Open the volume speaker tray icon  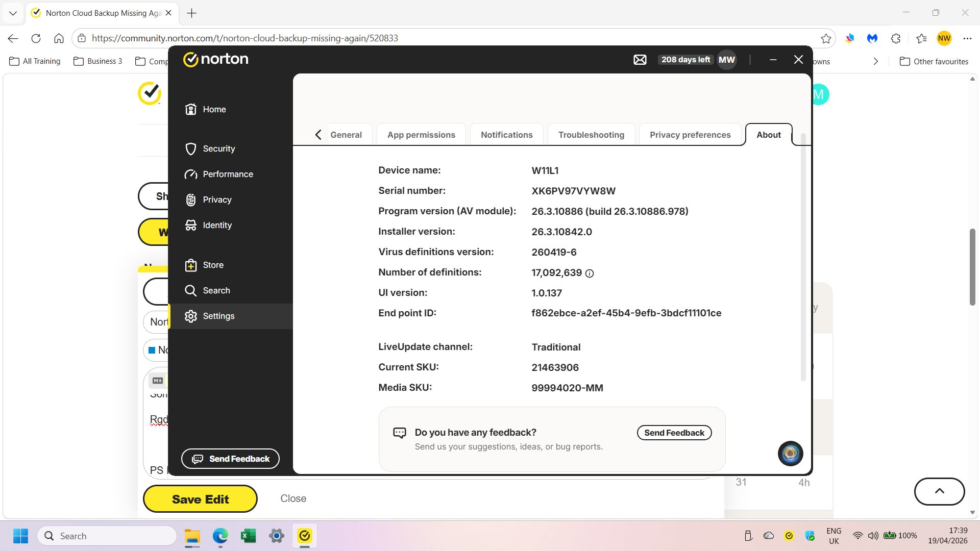(x=873, y=536)
